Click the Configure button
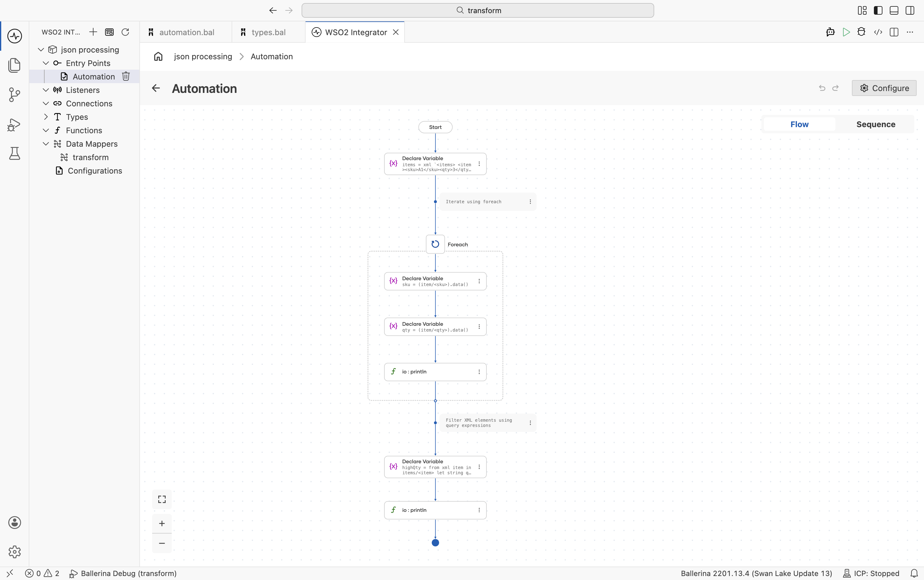Viewport: 924px width, 580px height. 884,88
